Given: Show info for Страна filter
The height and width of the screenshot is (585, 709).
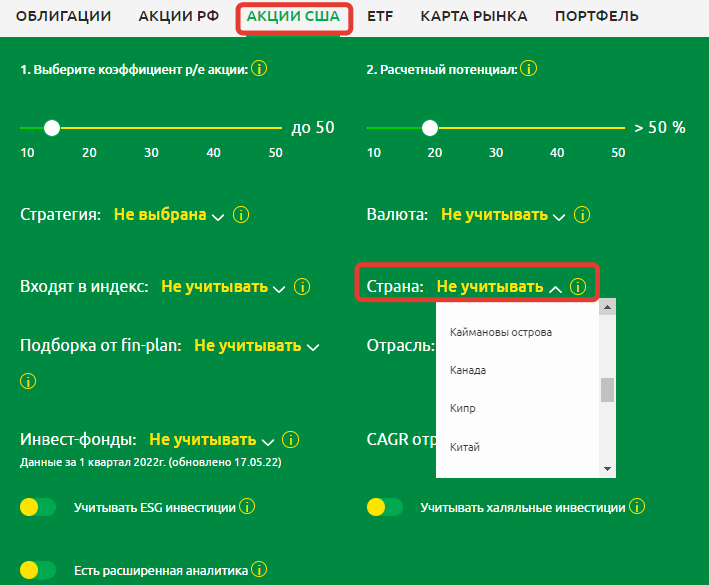Looking at the screenshot, I should click(x=577, y=287).
